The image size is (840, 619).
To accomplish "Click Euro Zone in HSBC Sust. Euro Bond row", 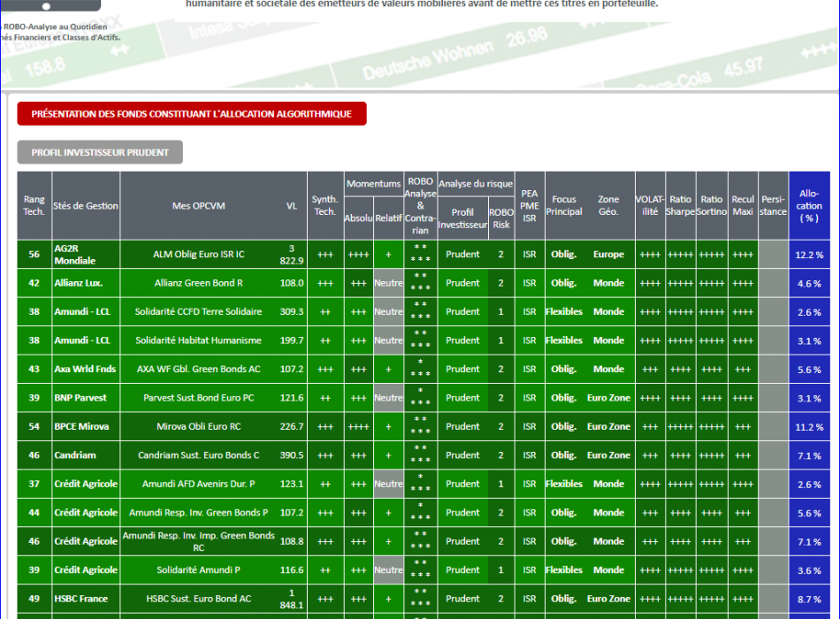I will pos(608,599).
